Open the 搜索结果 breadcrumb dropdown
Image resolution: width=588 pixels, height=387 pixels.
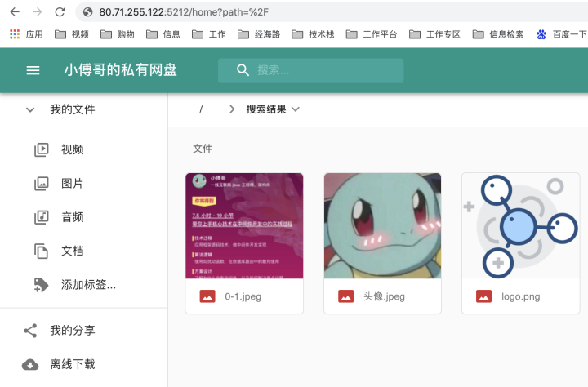click(273, 109)
